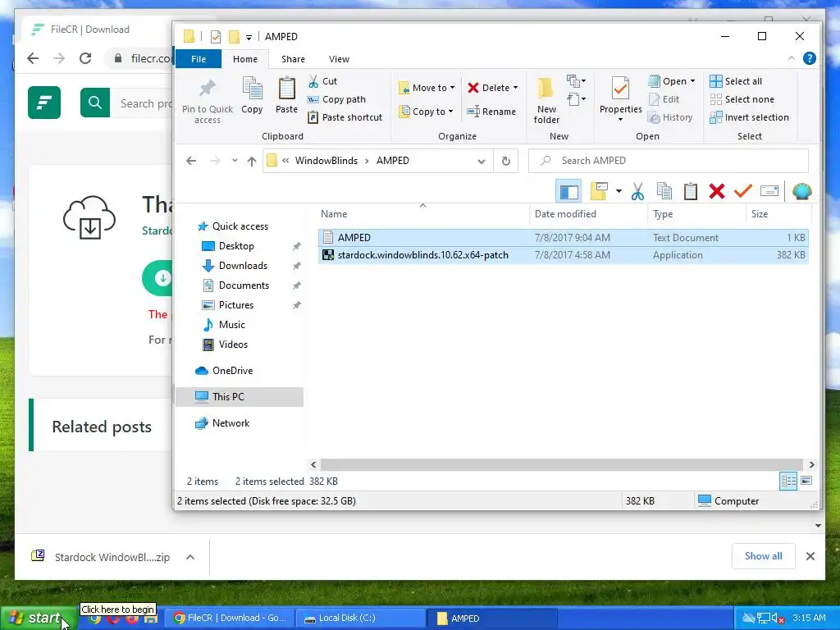Select the stardock.windowblinds patch application file
Image resolution: width=840 pixels, height=630 pixels.
[x=563, y=255]
